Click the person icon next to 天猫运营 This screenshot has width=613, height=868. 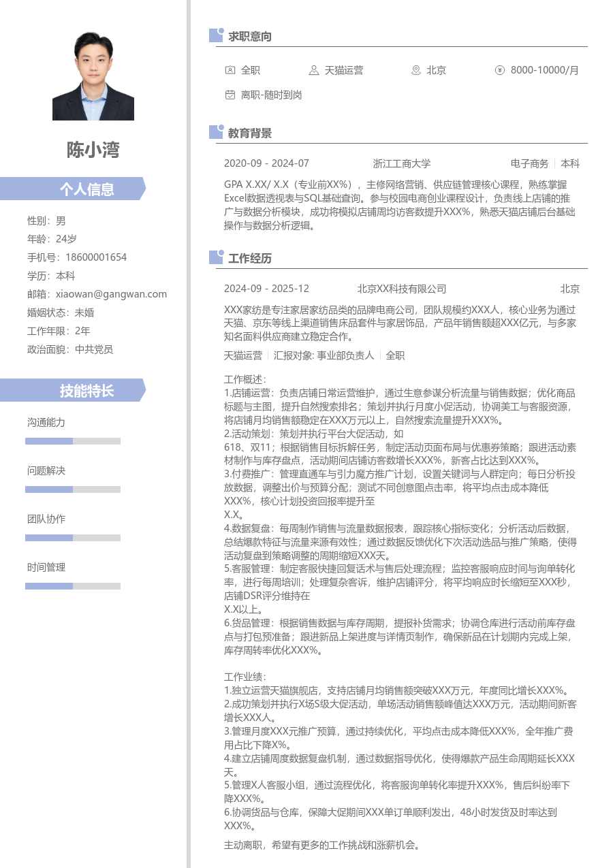point(313,70)
